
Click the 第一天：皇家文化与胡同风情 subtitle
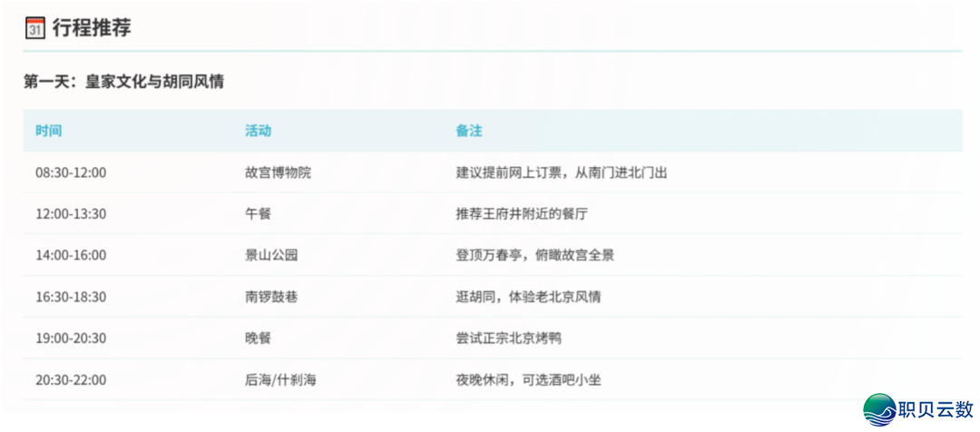[123, 82]
